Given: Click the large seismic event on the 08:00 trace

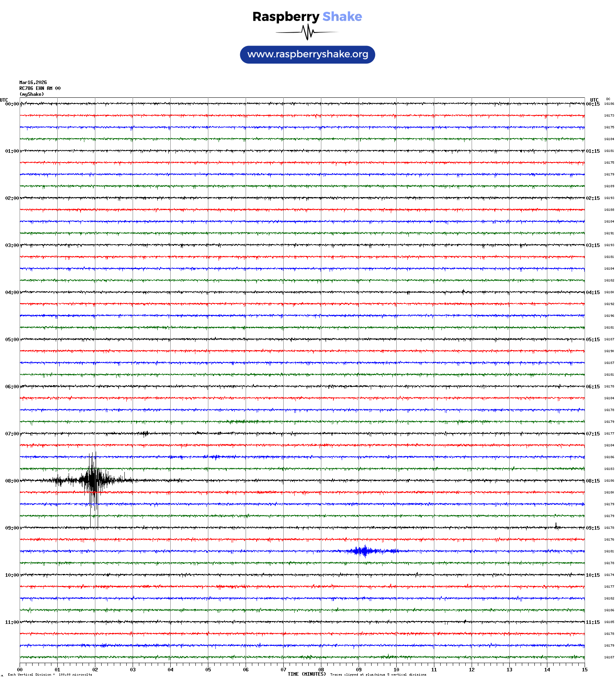Looking at the screenshot, I should pos(93,480).
